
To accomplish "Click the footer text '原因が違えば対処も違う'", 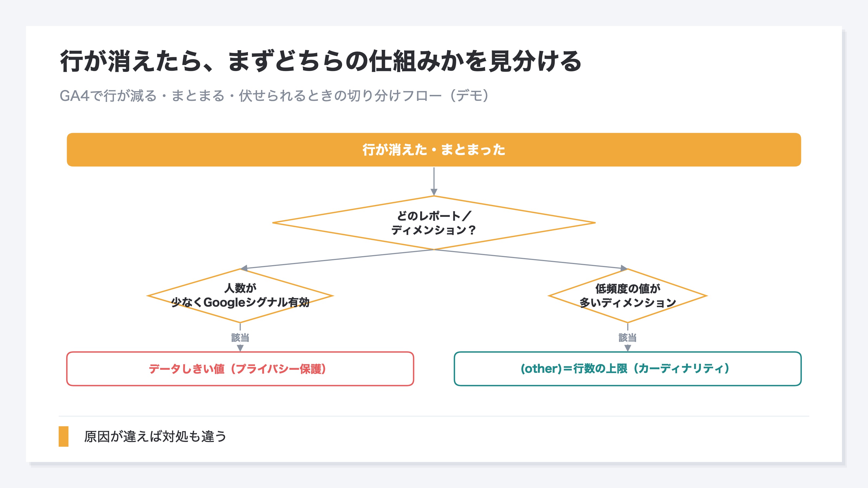I will coord(155,436).
